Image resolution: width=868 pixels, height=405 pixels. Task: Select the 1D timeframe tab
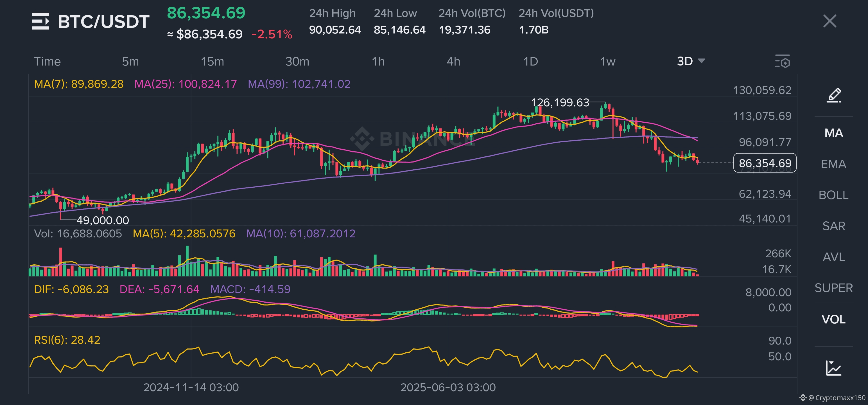[x=530, y=62]
